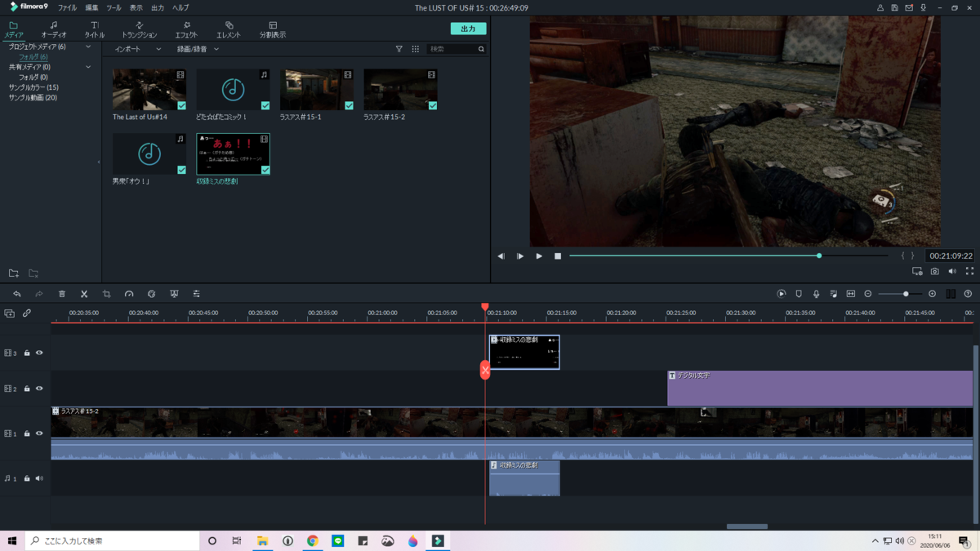The width and height of the screenshot is (980, 551).
Task: Undo the last edit in timeline toolbar
Action: (16, 294)
